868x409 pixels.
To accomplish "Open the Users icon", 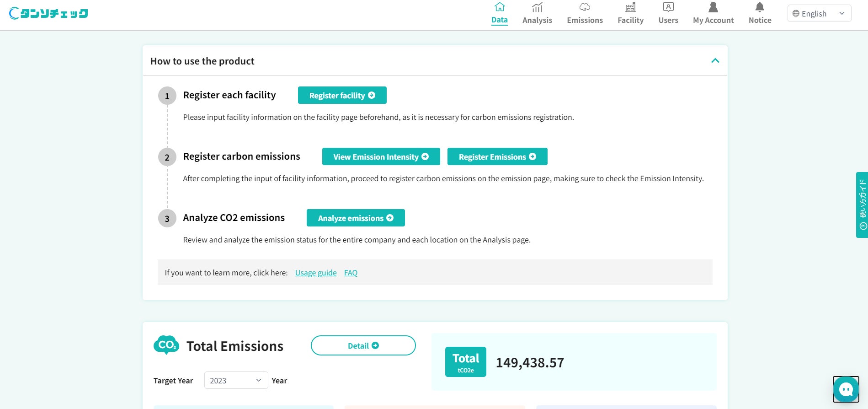I will [x=668, y=7].
